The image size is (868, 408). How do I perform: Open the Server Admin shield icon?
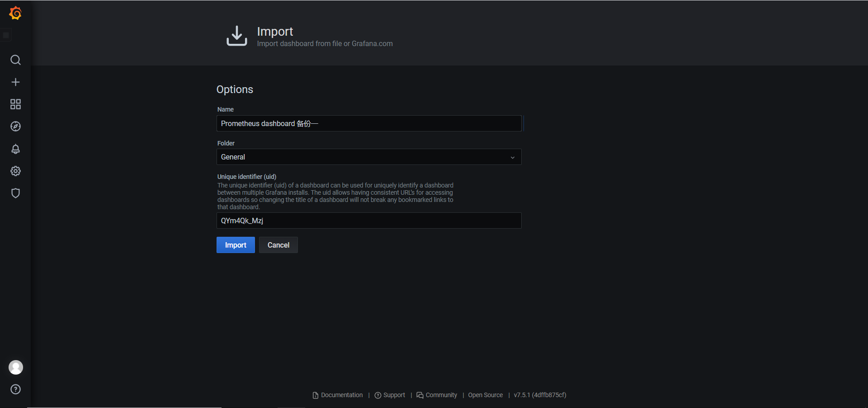15,193
